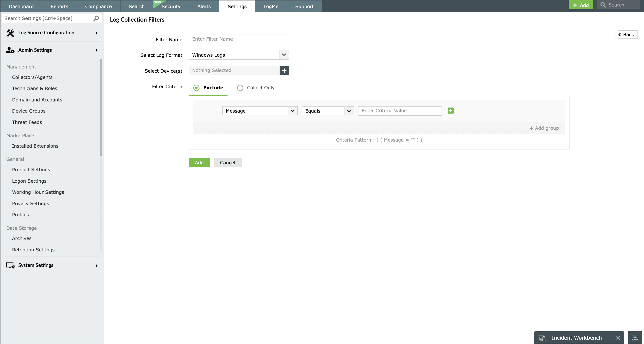Click the plus icon next to Select Device(s)

pyautogui.click(x=284, y=71)
